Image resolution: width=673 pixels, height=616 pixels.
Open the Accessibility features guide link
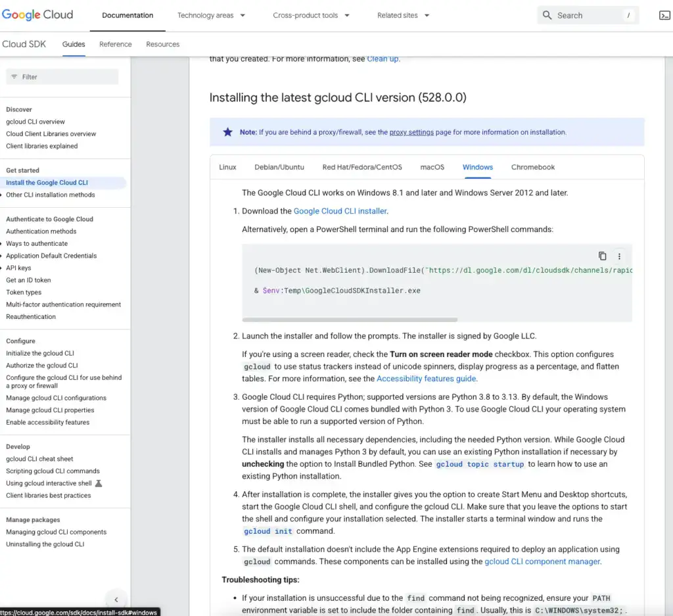click(426, 379)
